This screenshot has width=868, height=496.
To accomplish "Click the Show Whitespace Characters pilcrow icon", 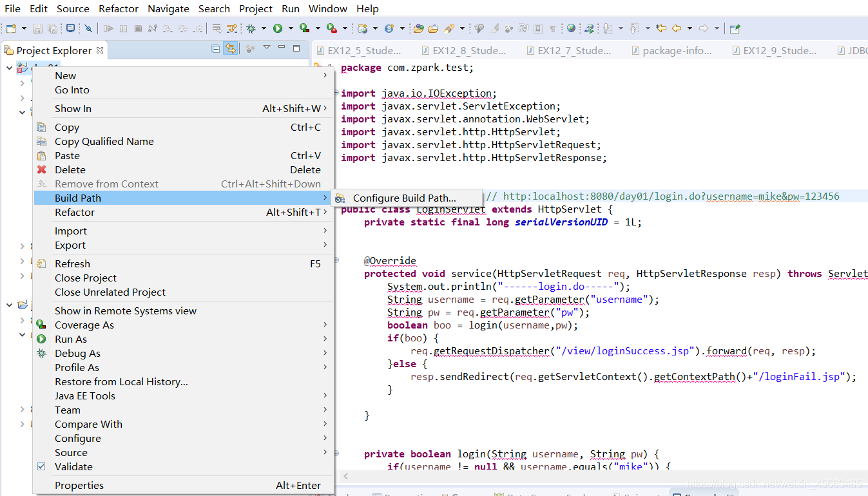I will [x=553, y=28].
